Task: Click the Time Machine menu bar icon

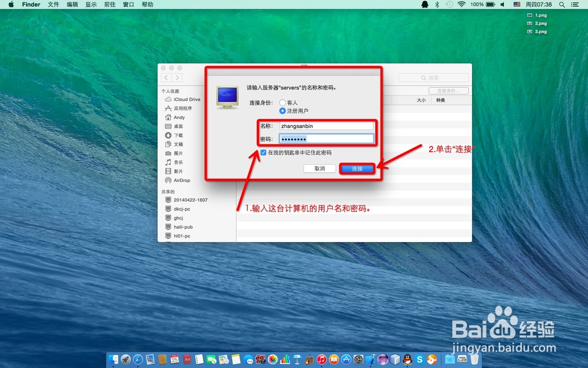Action: point(449,5)
